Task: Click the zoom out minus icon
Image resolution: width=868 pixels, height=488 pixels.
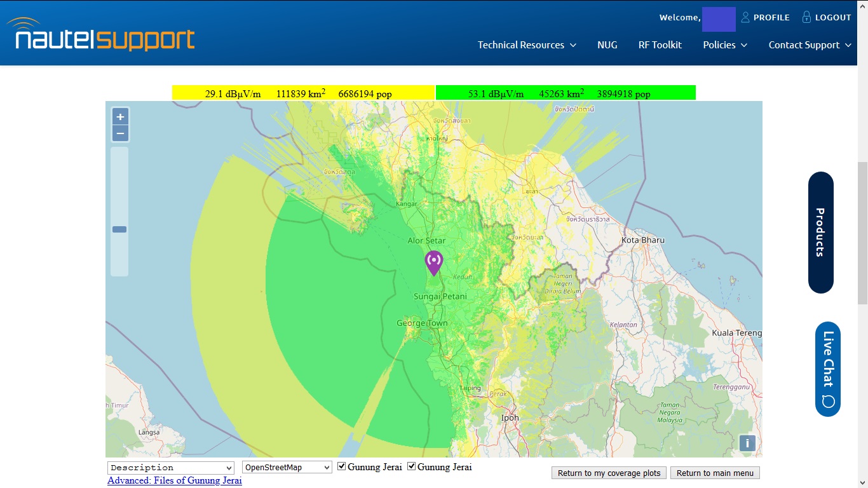Action: point(119,133)
